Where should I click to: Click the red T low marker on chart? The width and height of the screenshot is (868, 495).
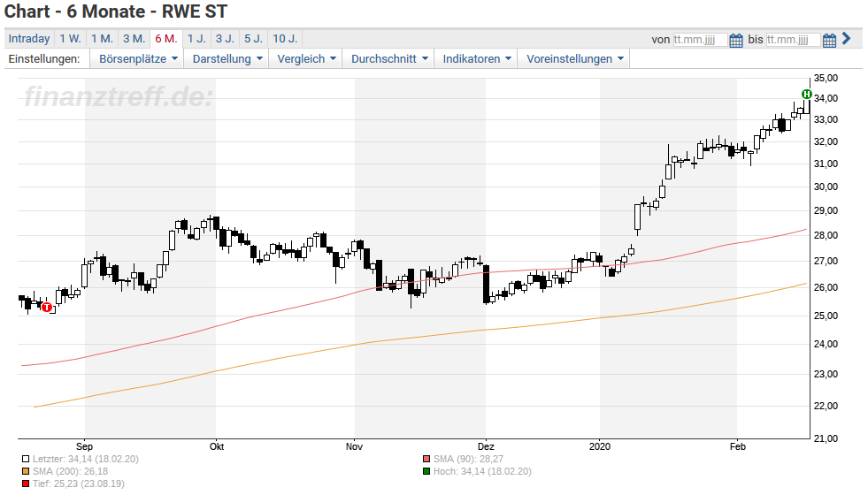click(47, 307)
